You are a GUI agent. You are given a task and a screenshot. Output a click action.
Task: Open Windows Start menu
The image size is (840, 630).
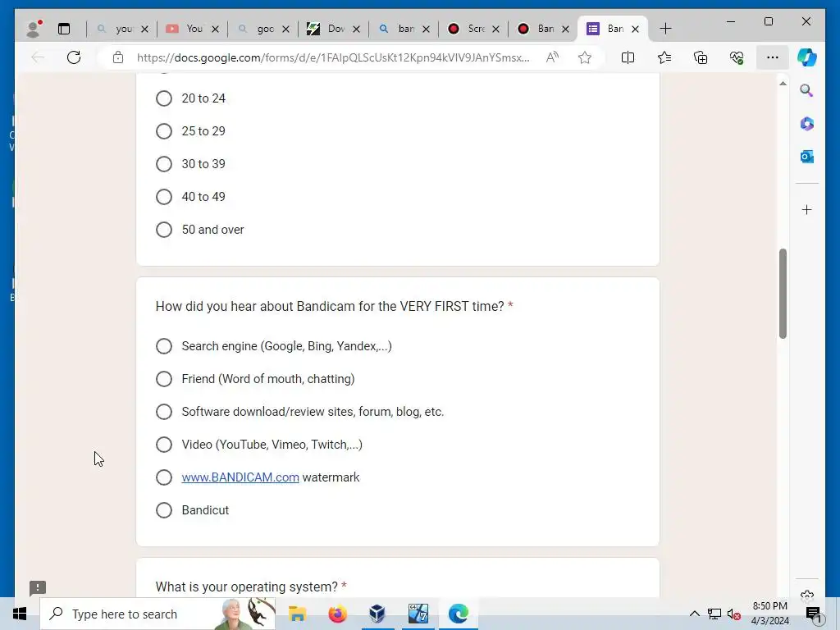pyautogui.click(x=20, y=614)
